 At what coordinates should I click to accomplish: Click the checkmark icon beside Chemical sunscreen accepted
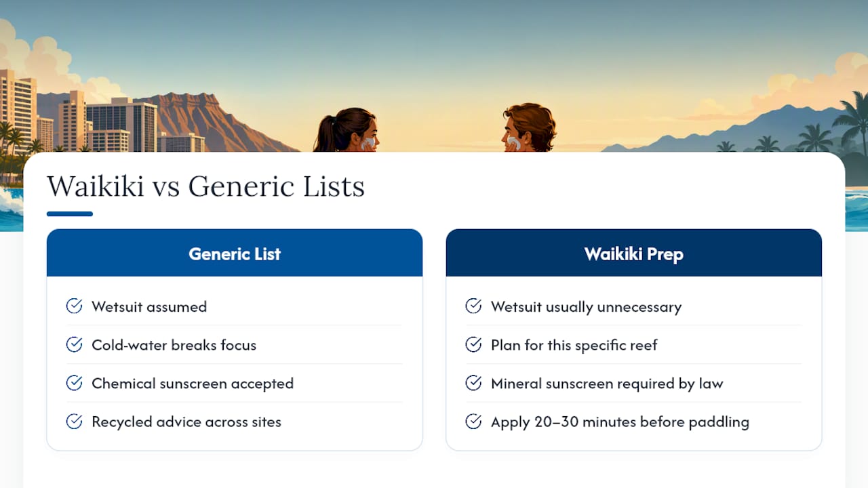tap(74, 383)
